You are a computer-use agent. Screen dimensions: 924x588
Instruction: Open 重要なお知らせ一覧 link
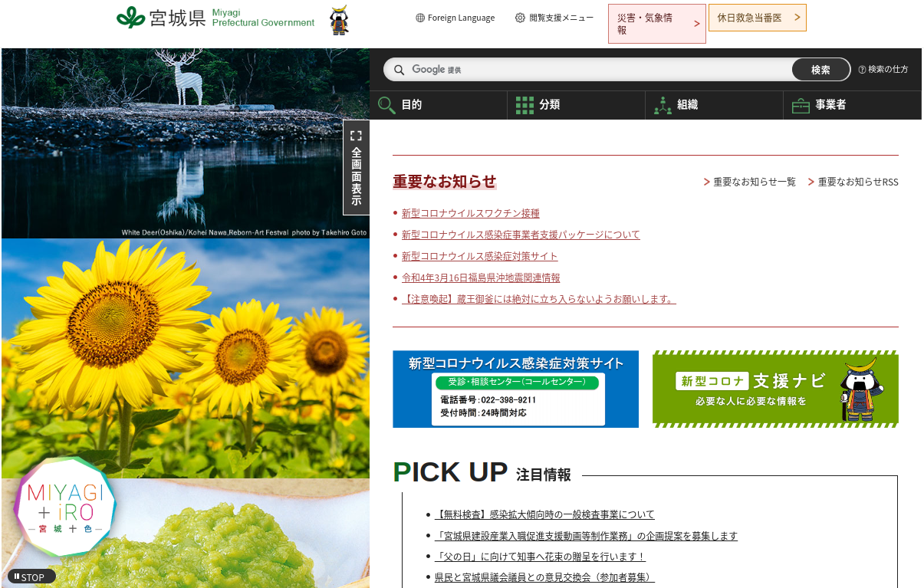point(750,182)
